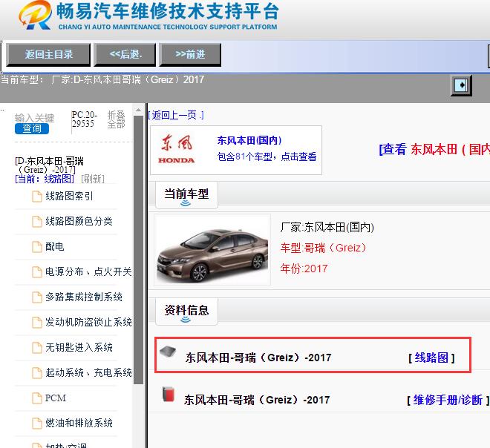Image resolution: width=490 pixels, height=448 pixels.
Task: Click the Greiz car thumbnail image
Action: 212,250
